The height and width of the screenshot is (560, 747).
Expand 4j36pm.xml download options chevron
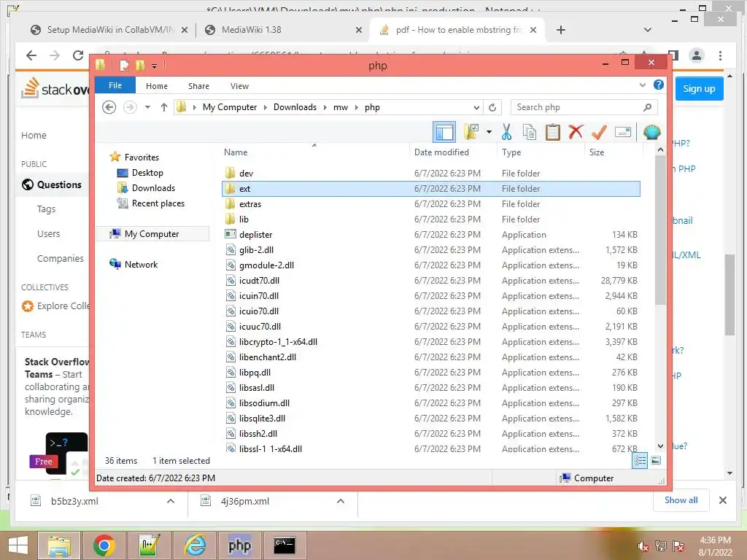(x=341, y=501)
